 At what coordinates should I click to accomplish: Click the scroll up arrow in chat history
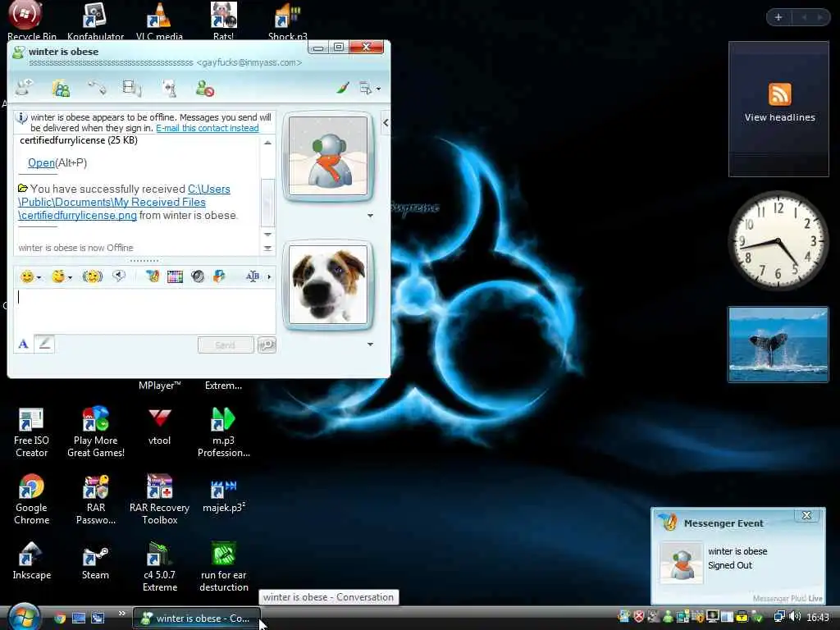[267, 143]
